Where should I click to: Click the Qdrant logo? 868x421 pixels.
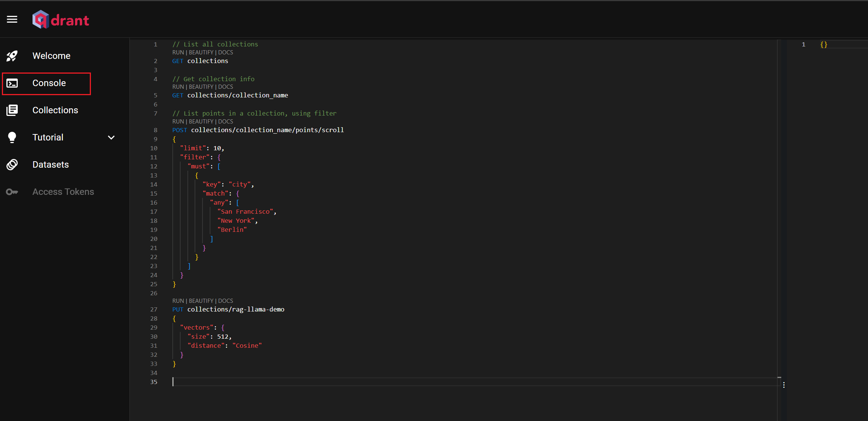tap(61, 20)
